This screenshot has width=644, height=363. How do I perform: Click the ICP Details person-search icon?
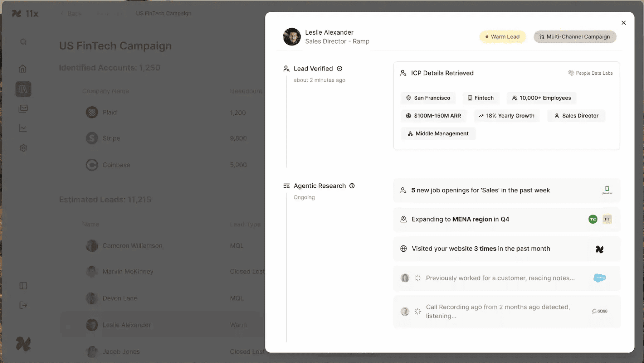403,73
